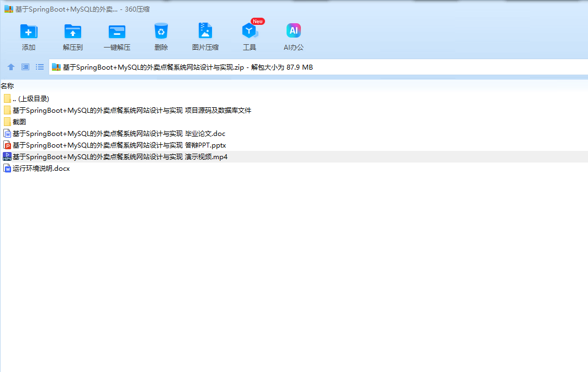
Task: Click the archive path address field
Action: [x=318, y=67]
